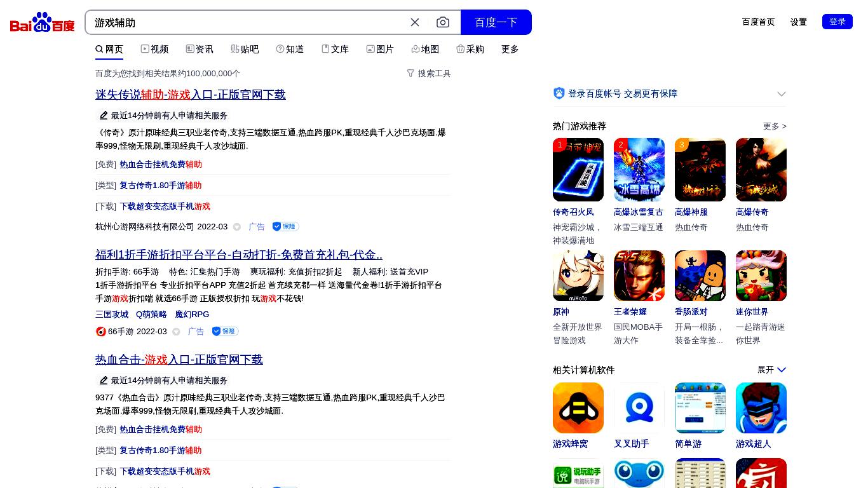
Task: Click 广告 label of 杭州心游 result
Action: (x=257, y=227)
